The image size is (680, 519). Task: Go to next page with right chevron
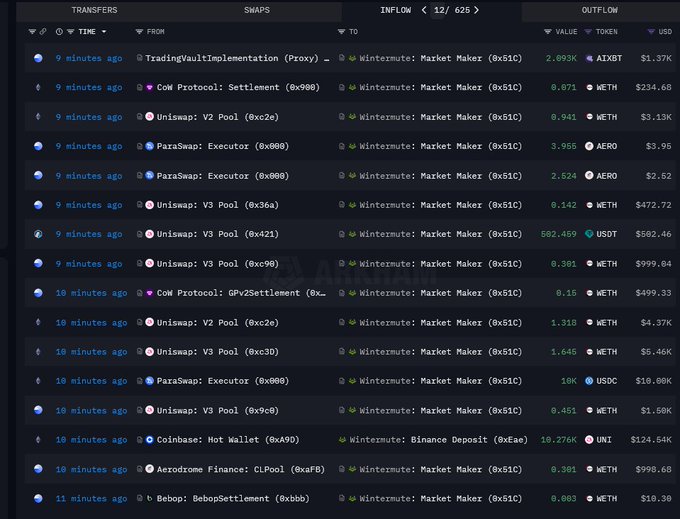[x=476, y=10]
